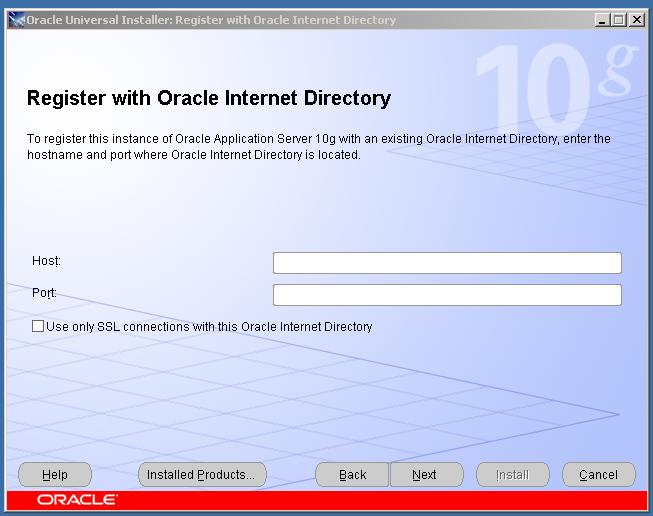Viewport: 653px width, 516px height.
Task: Click the Register with Oracle Internet Directory heading
Action: [x=208, y=98]
